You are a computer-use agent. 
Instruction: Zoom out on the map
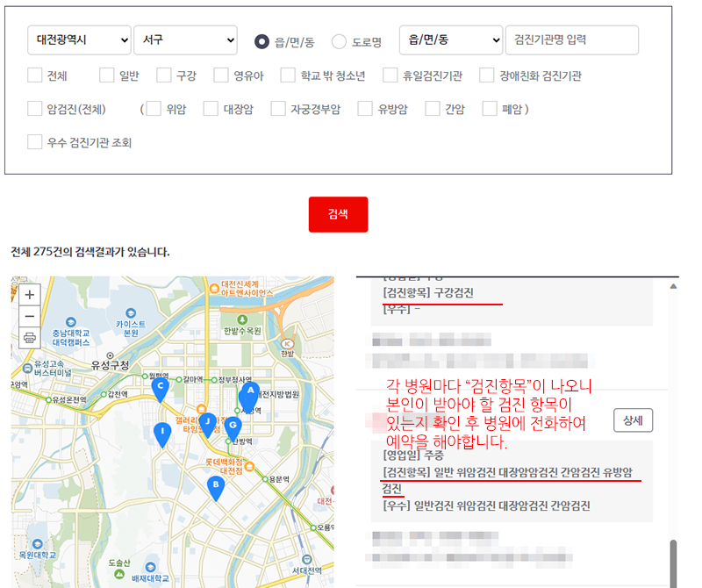[30, 314]
